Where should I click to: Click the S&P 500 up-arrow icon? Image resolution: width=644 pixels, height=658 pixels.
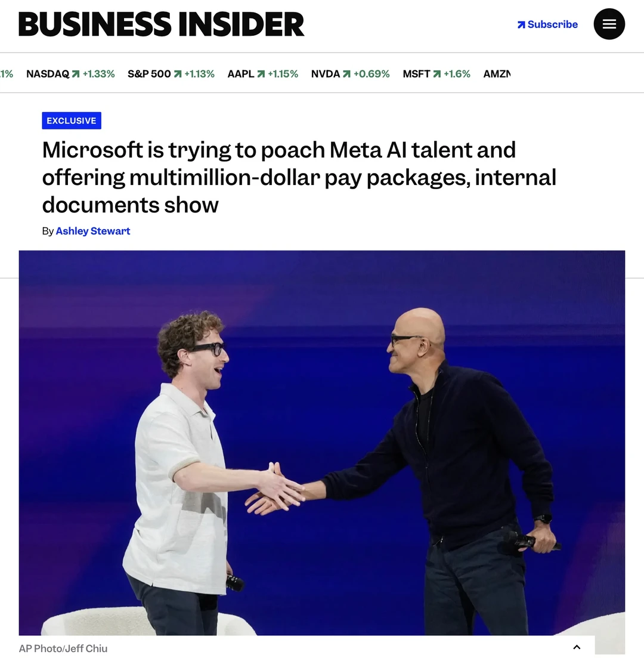click(x=178, y=74)
